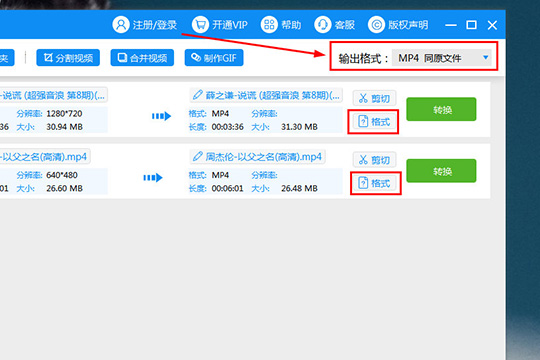The width and height of the screenshot is (540, 360).
Task: Edit output name of 周杰伦-以父之名 file
Action: [257, 157]
